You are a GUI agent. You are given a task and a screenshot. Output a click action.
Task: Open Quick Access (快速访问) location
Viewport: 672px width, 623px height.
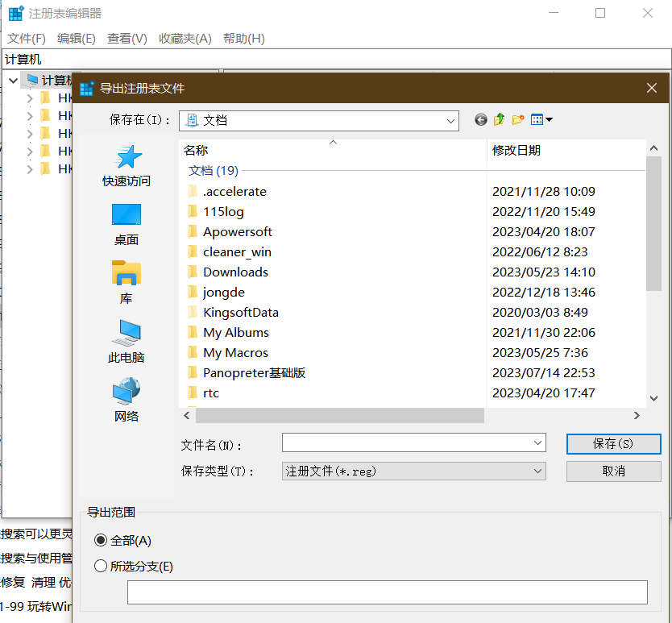127,166
